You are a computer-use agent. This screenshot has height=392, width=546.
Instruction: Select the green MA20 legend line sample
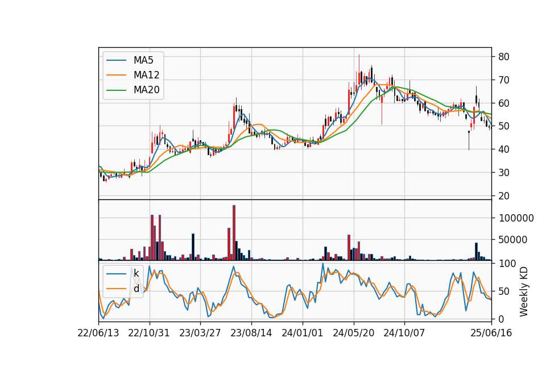point(116,90)
